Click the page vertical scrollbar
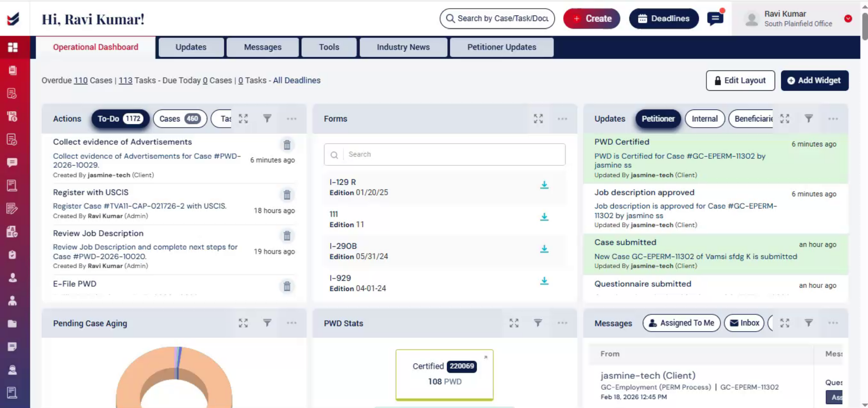 click(x=865, y=27)
